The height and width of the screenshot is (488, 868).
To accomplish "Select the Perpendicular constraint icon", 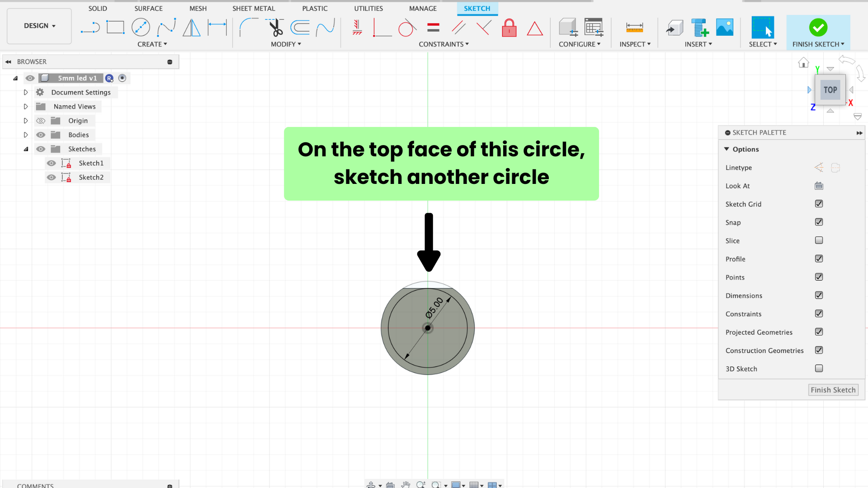I will point(484,28).
